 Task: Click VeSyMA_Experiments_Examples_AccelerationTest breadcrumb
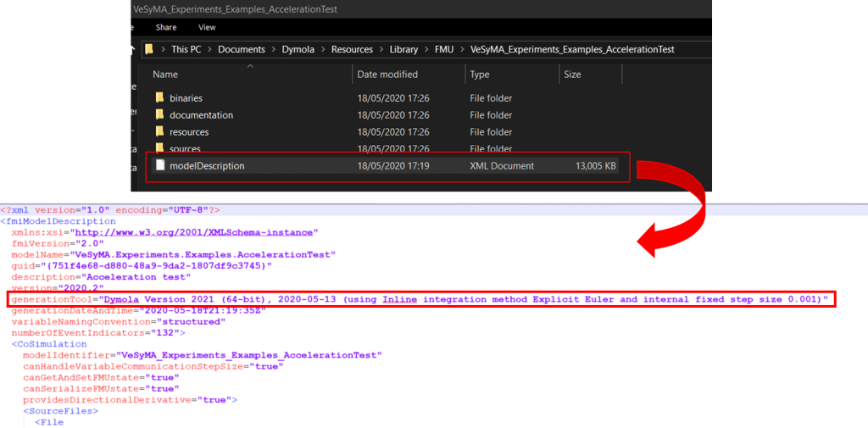[572, 49]
